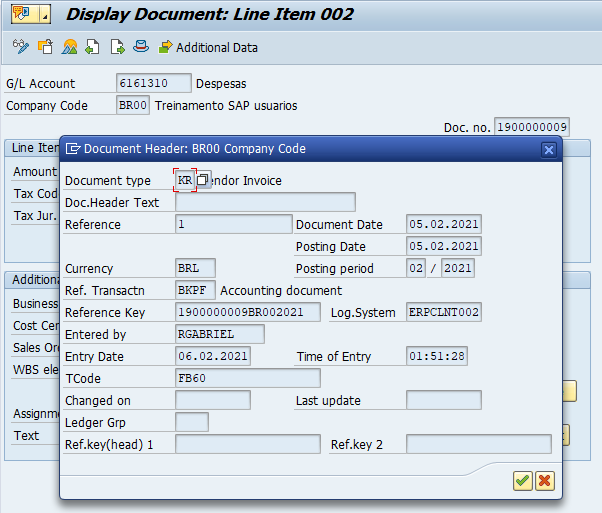This screenshot has height=513, width=602.
Task: Click the Document overview mountain icon
Action: 69,47
